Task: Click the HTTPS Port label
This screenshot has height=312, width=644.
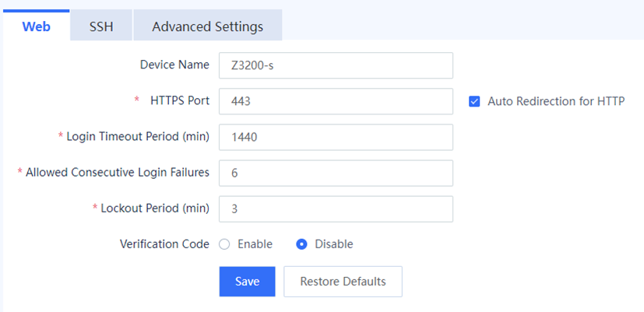Action: coord(180,100)
